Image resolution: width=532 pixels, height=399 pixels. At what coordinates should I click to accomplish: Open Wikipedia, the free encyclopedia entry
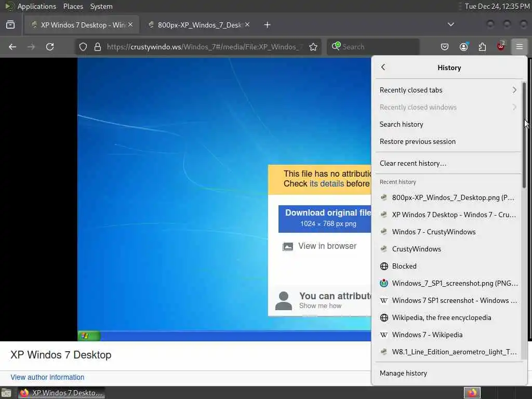tap(448, 317)
